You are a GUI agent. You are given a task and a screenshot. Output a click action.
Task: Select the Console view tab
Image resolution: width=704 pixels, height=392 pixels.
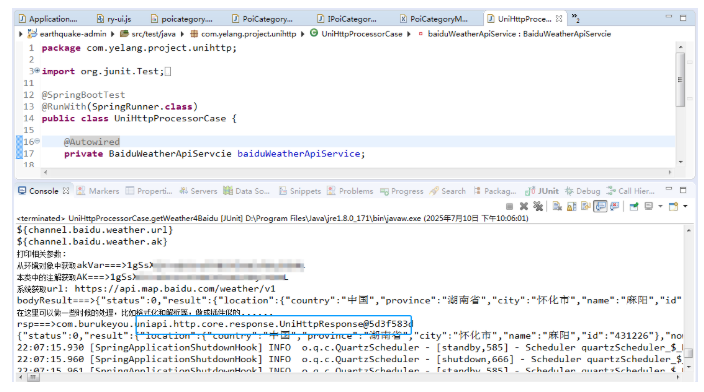[43, 191]
